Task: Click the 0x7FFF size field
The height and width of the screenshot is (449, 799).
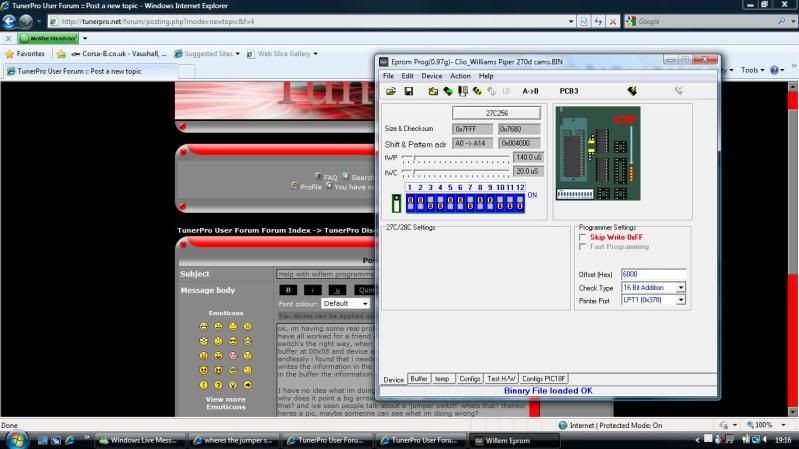Action: [472, 129]
